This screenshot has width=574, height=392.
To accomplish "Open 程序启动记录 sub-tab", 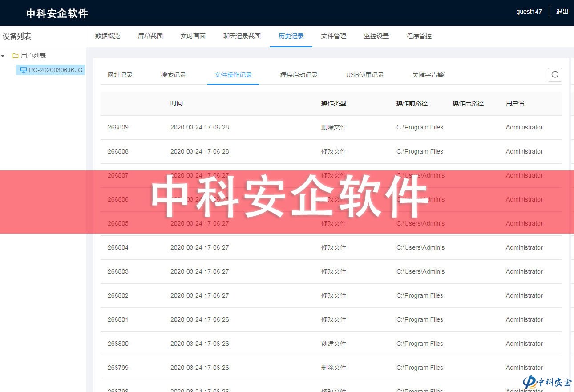I will click(299, 75).
